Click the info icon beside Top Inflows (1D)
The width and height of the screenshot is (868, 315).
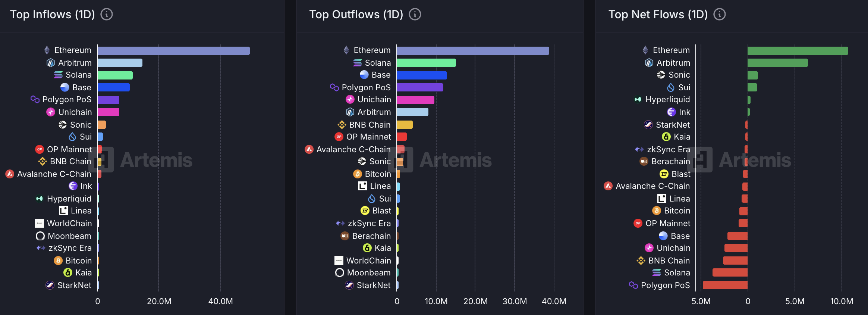pos(107,14)
